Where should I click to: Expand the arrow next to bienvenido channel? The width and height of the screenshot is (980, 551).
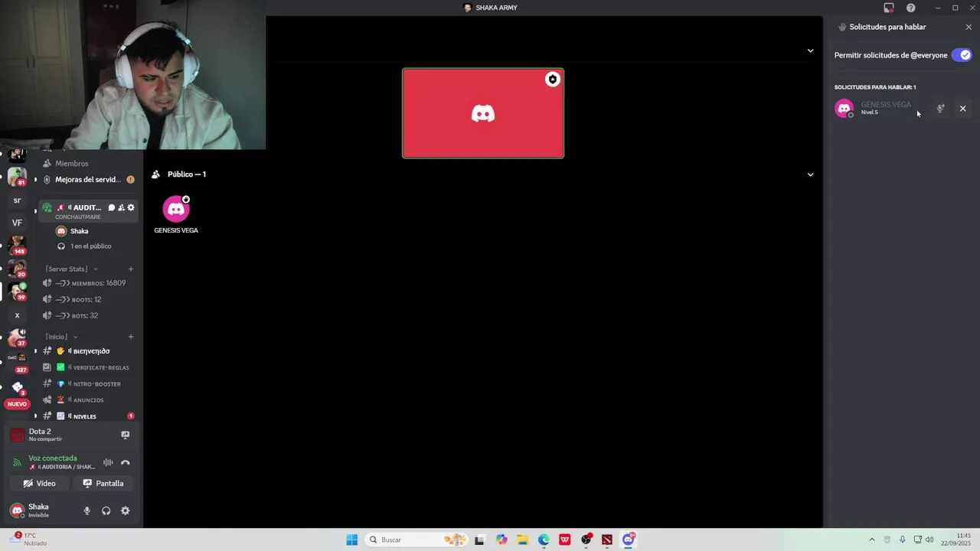click(x=34, y=351)
